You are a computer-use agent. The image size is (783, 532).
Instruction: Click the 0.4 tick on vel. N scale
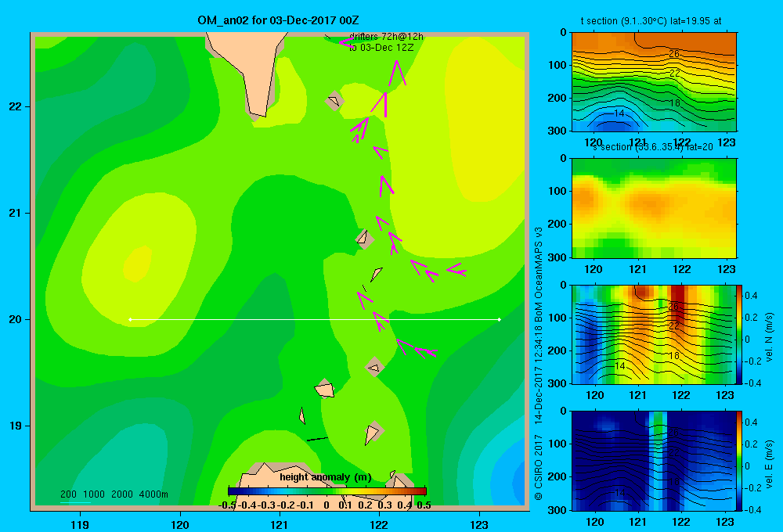(x=752, y=296)
